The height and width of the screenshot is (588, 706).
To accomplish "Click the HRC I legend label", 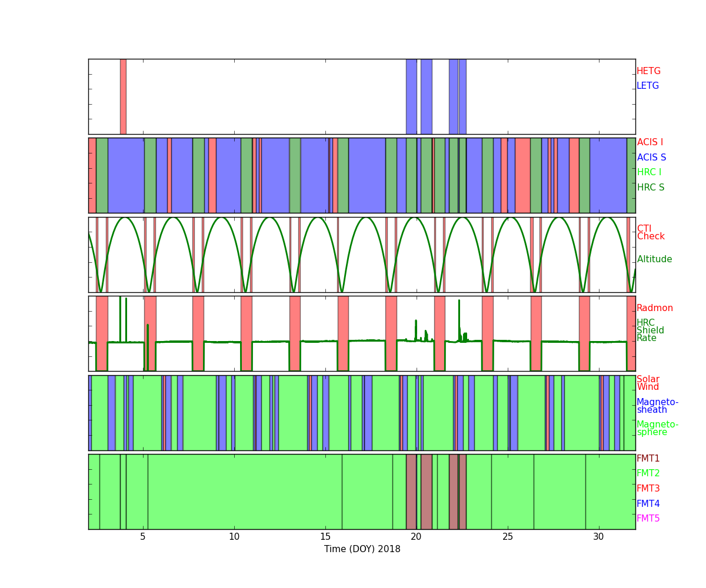I will 649,172.
